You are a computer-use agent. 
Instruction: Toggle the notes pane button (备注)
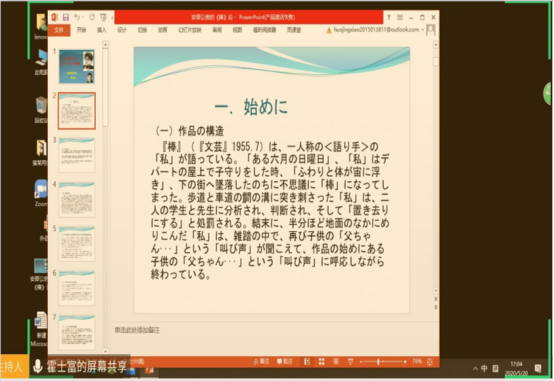tap(261, 361)
